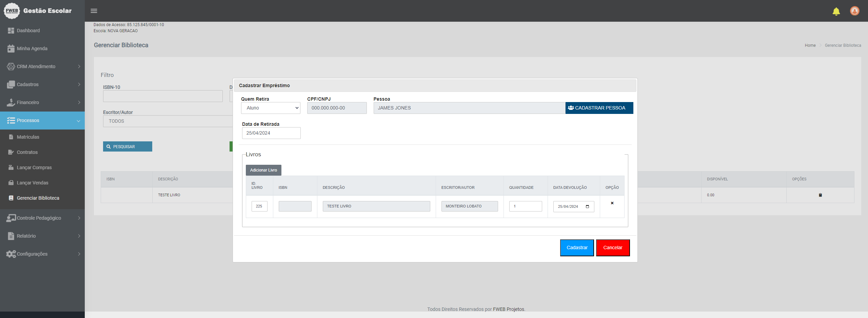Select Minha Agenda in sidebar
The width and height of the screenshot is (868, 318).
32,48
